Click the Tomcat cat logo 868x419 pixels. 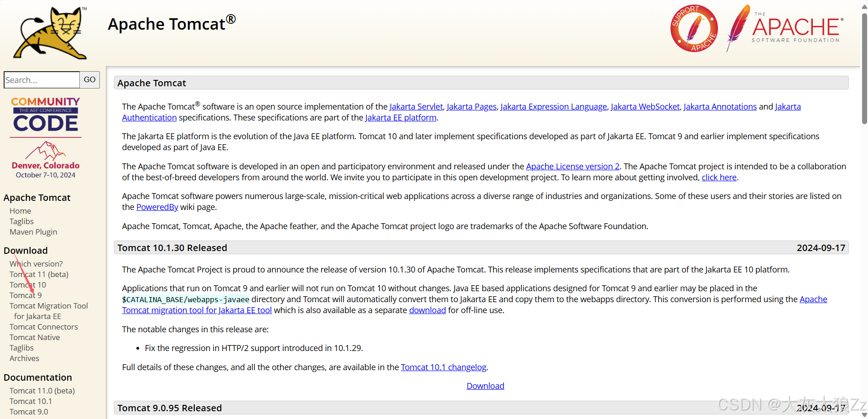50,33
